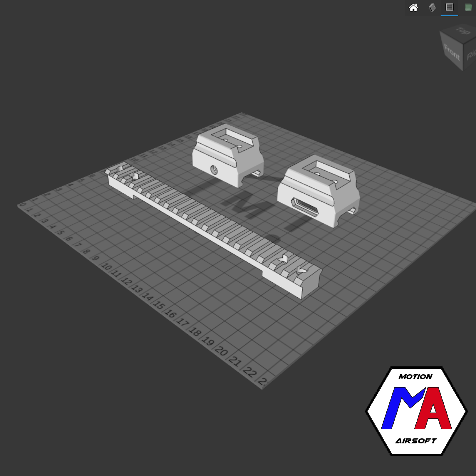
Task: Click the gray solid shading icon
Action: click(x=432, y=8)
